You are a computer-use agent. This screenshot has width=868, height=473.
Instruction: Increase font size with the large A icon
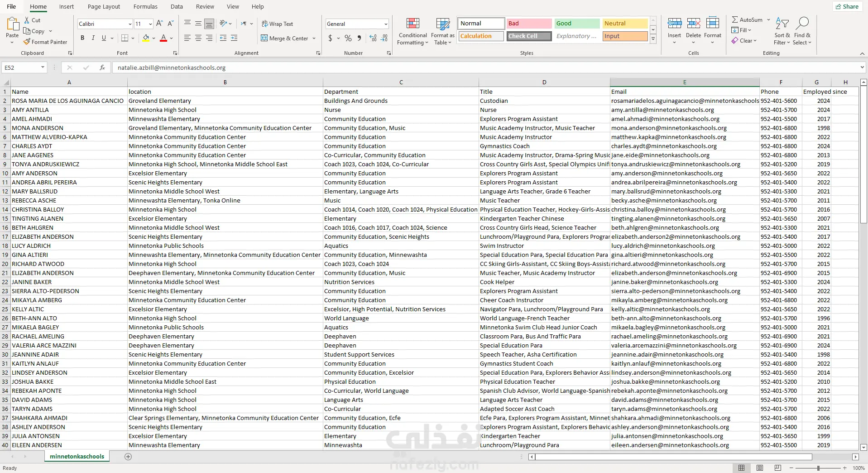pyautogui.click(x=159, y=24)
